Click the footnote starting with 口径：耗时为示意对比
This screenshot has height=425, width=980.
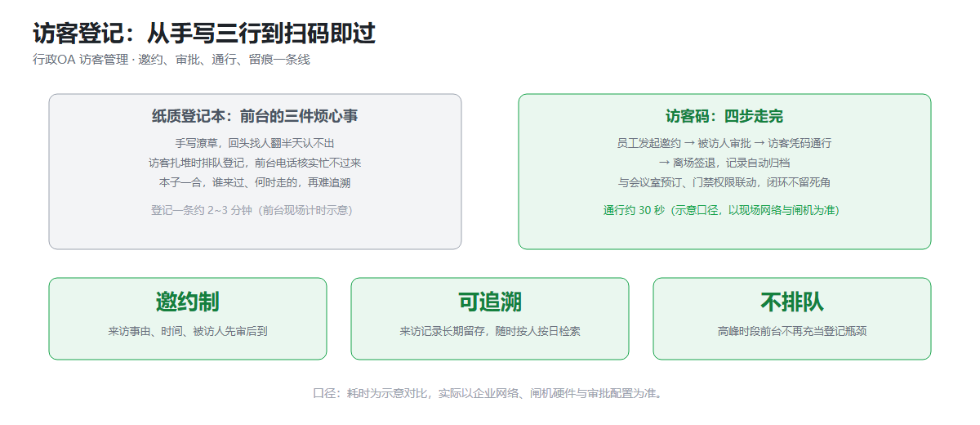coord(490,393)
